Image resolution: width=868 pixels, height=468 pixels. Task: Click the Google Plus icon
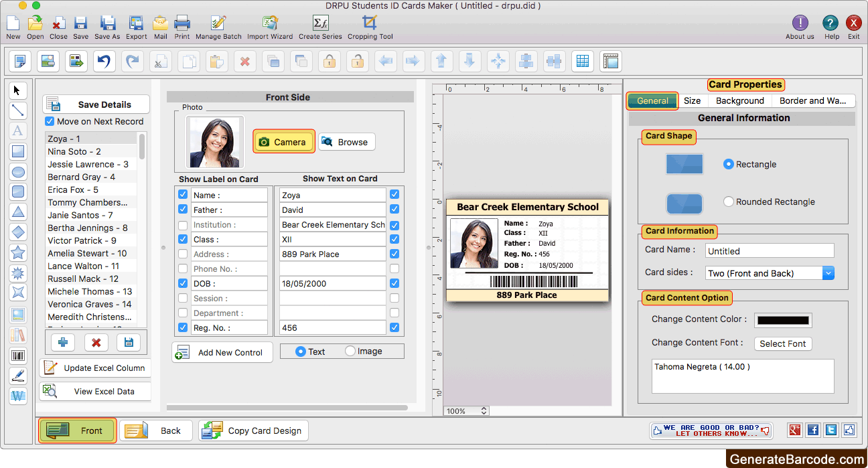tap(796, 431)
